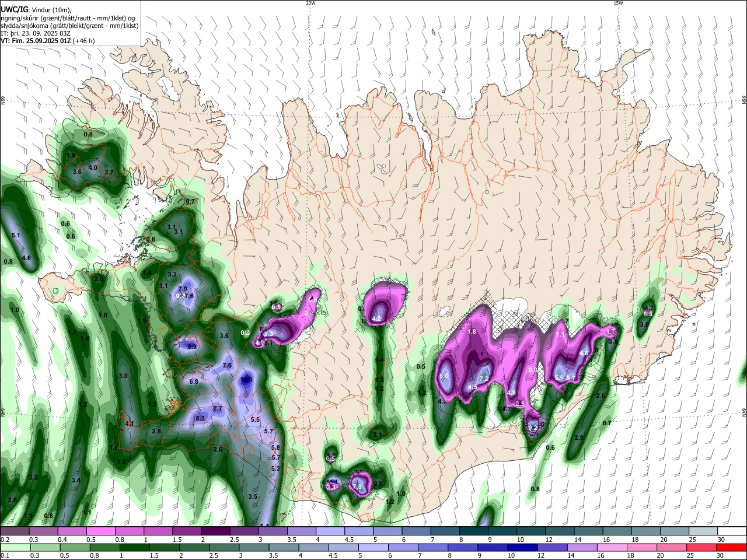Click the legend label "0.1" in the rain scale
Viewport: 747px width, 560px height.
pyautogui.click(x=5, y=555)
